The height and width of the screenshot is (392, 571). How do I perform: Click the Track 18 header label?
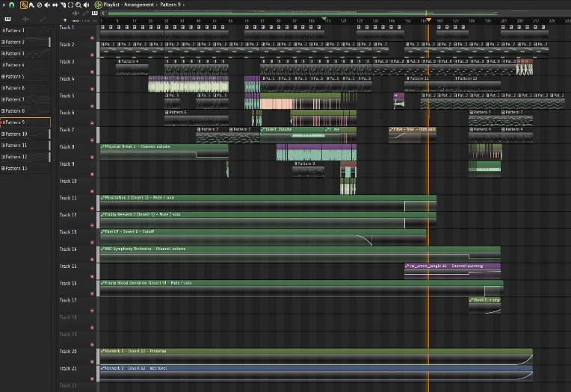tap(68, 317)
